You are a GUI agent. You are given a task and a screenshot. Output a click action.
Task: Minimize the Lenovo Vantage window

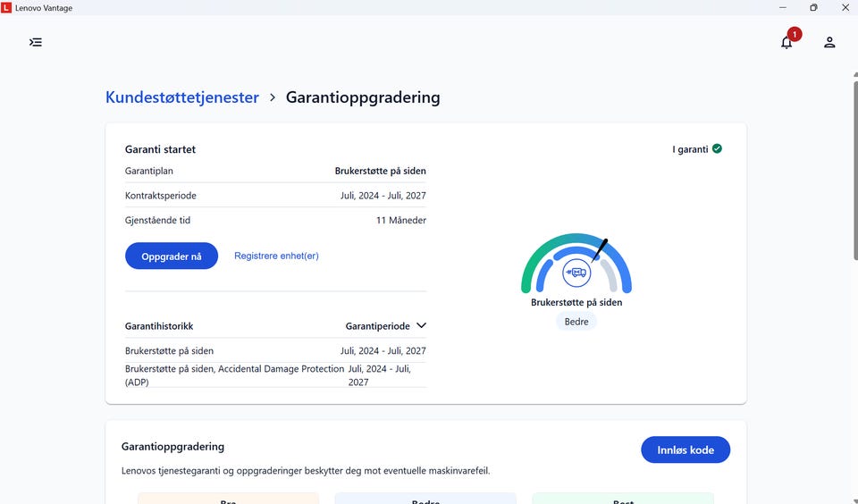tap(783, 8)
